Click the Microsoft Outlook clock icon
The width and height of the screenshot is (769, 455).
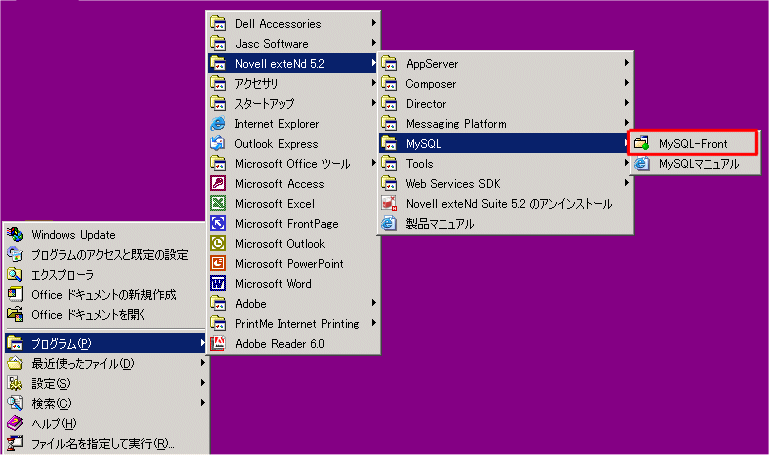point(218,244)
